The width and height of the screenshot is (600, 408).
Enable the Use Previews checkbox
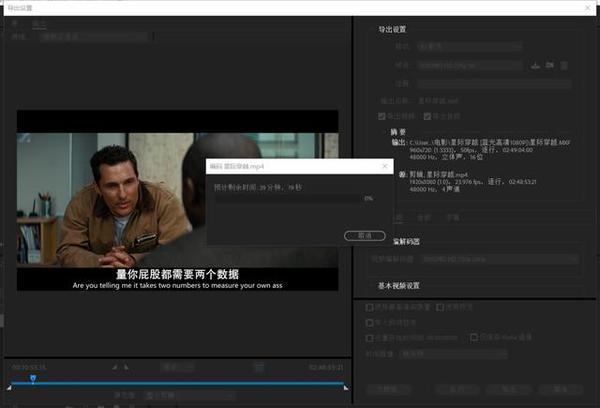(440, 307)
